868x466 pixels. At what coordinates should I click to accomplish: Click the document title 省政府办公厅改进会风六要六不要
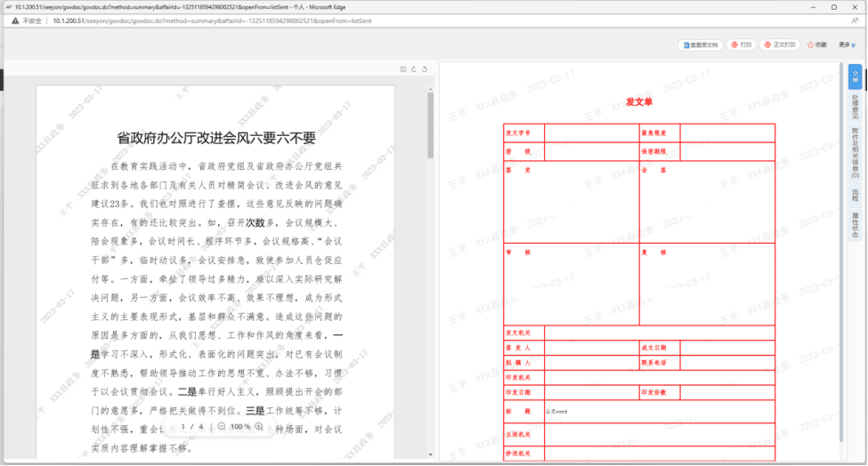[216, 138]
